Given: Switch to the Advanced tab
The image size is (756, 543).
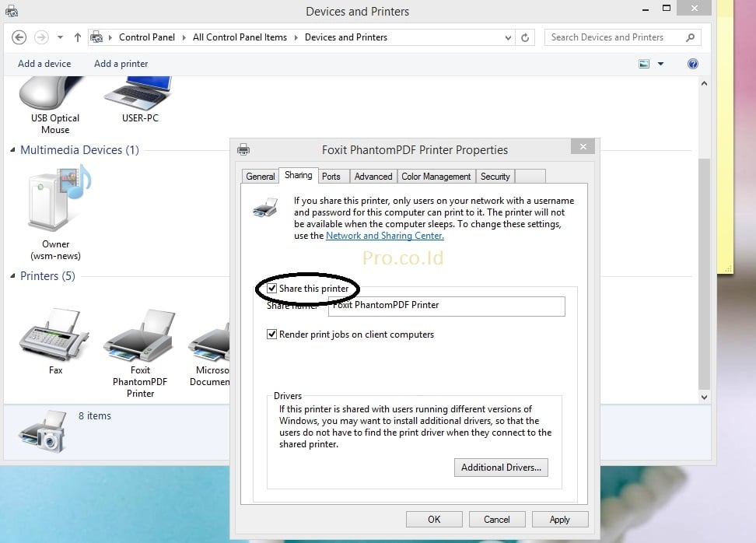Looking at the screenshot, I should pyautogui.click(x=373, y=177).
